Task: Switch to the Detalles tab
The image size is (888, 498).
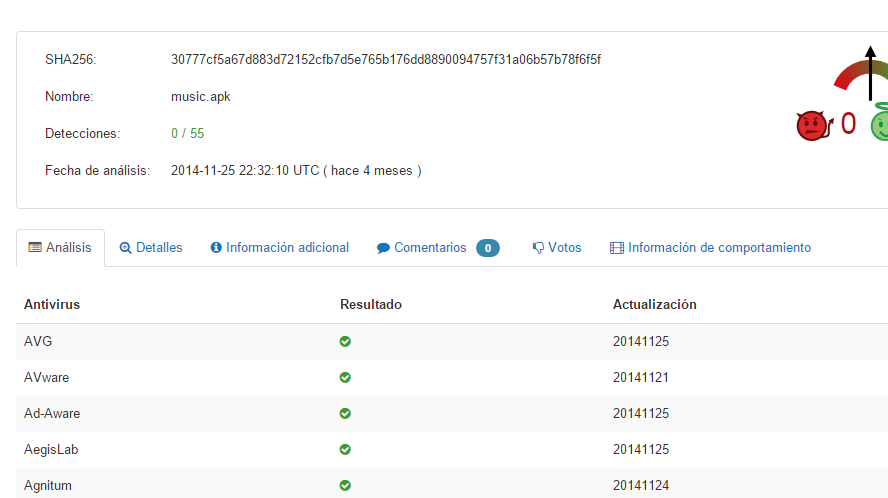Action: point(151,247)
